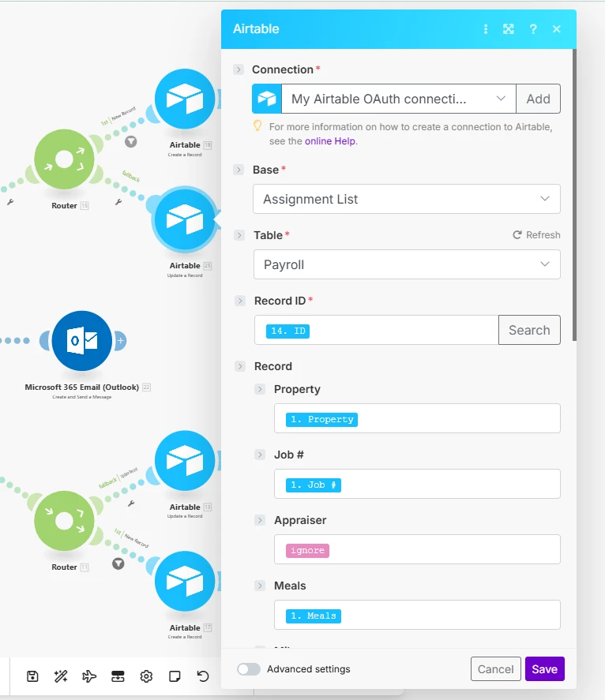Click the 'Router' label numbered 15
This screenshot has height=700, width=605.
point(64,206)
